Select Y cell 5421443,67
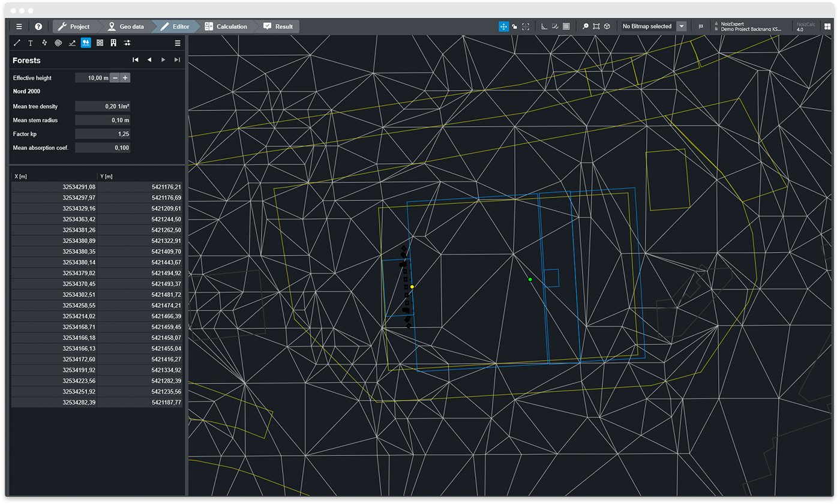Viewport: 840px width, 504px height. pos(140,263)
